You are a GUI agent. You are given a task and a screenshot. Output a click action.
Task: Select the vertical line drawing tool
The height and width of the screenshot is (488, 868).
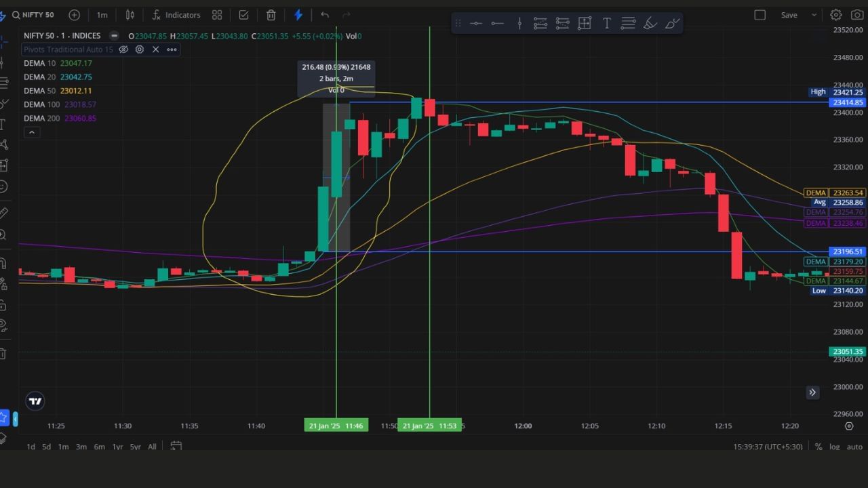coord(519,24)
